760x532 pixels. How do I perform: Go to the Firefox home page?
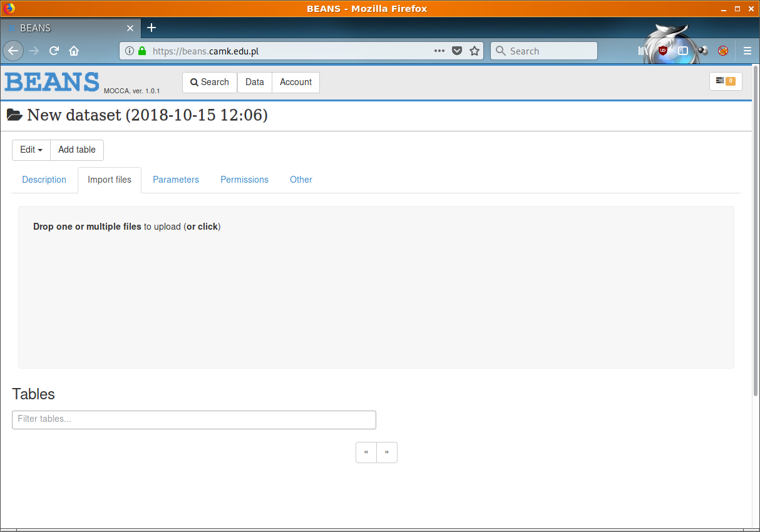(74, 51)
